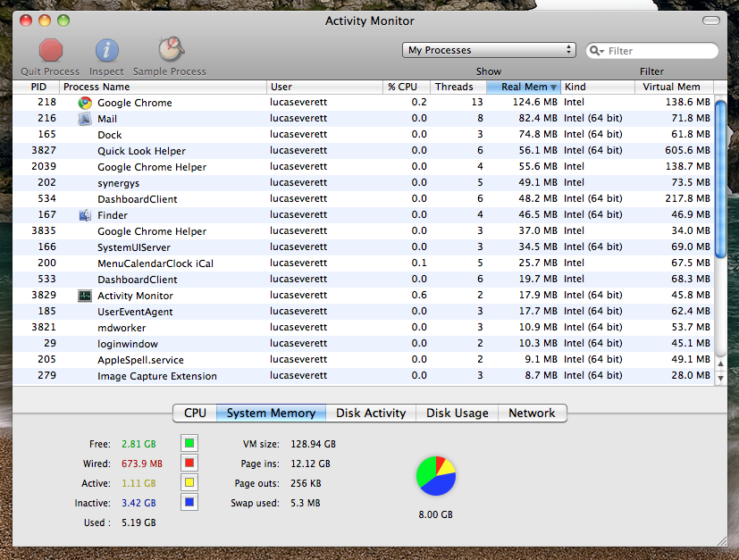
Task: Sort by the User column header
Action: point(324,87)
